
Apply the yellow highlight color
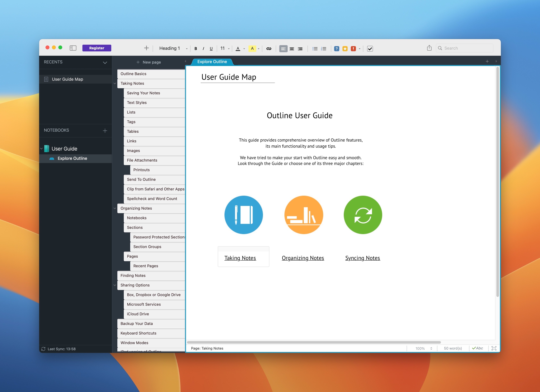252,49
